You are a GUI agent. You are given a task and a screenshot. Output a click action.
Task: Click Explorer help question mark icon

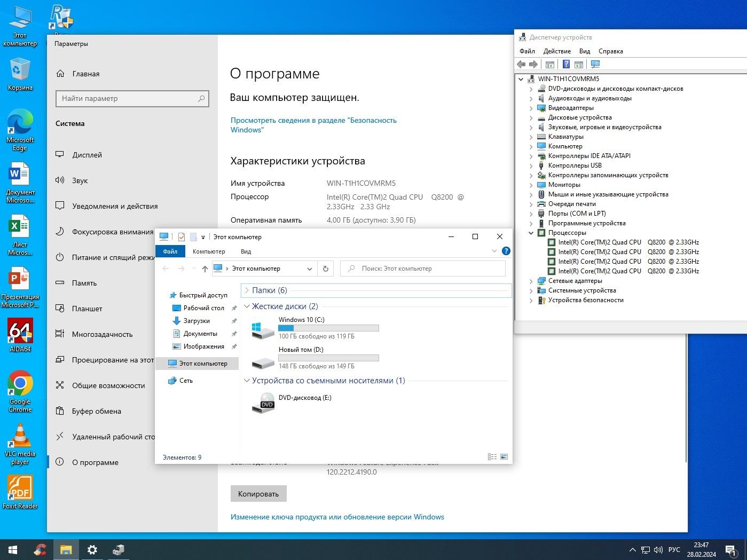coord(506,251)
